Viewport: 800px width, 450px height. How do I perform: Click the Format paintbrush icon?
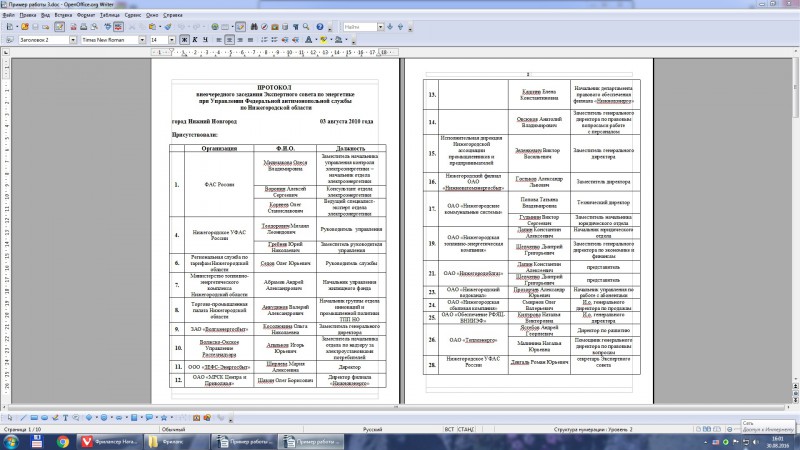point(168,27)
